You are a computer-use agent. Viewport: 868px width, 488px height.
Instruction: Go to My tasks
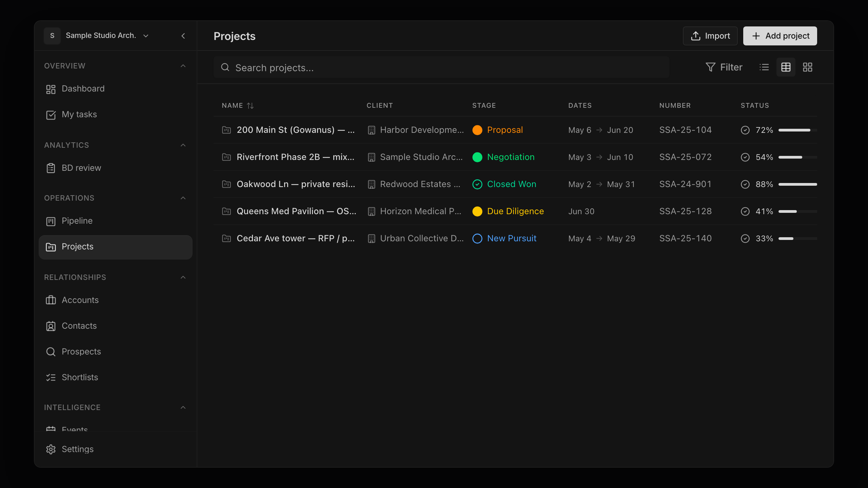pos(115,115)
